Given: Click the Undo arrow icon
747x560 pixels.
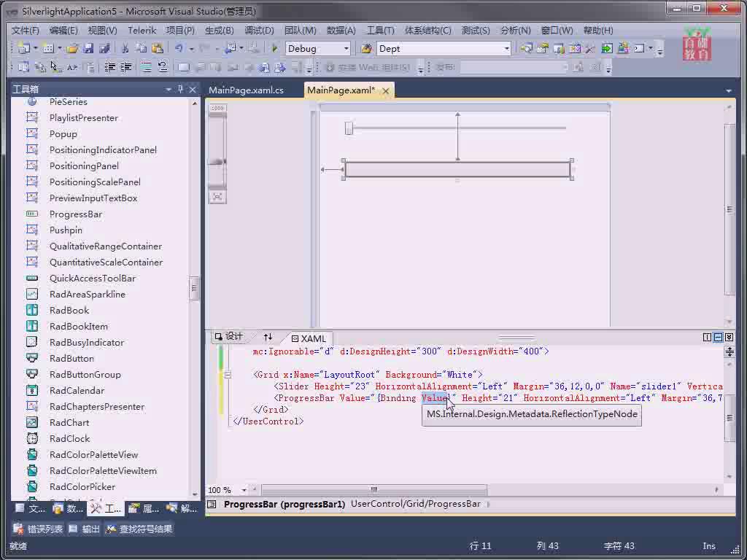Looking at the screenshot, I should (x=179, y=49).
